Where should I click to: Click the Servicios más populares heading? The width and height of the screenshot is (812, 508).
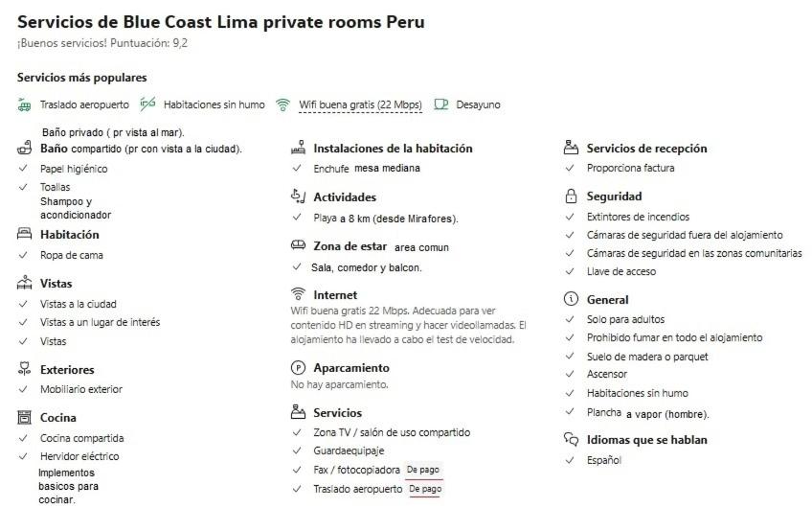81,78
